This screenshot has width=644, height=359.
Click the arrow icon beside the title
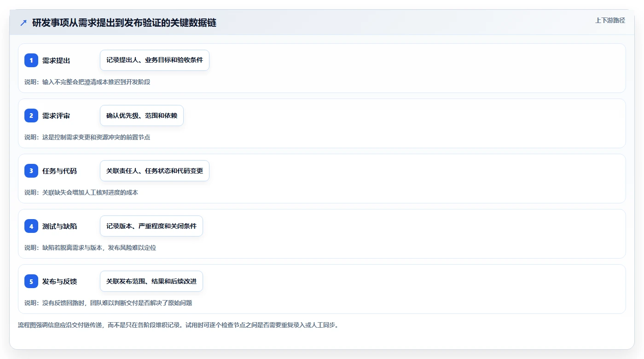[x=23, y=23]
